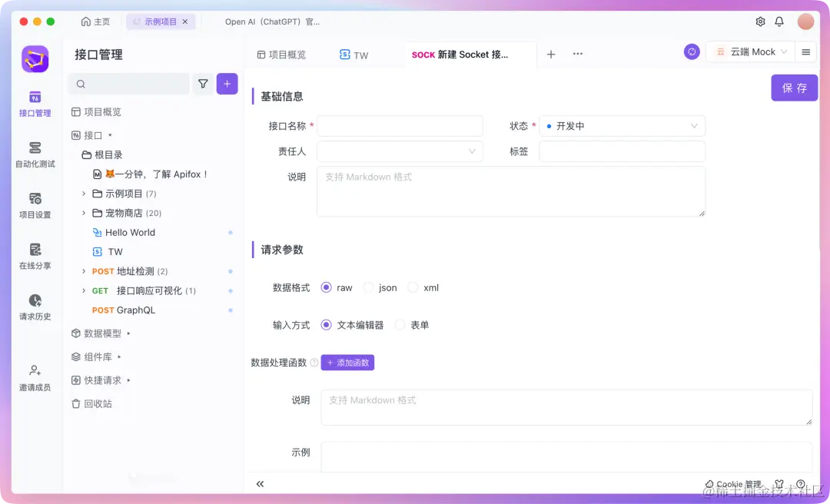Open the 邀请成员 sidebar panel
This screenshot has height=504, width=830.
[x=35, y=376]
